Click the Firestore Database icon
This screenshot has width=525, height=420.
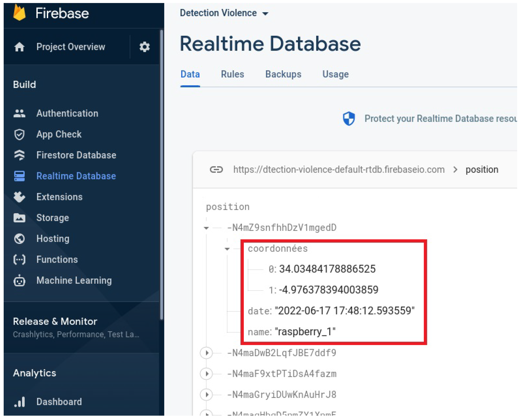(x=19, y=155)
